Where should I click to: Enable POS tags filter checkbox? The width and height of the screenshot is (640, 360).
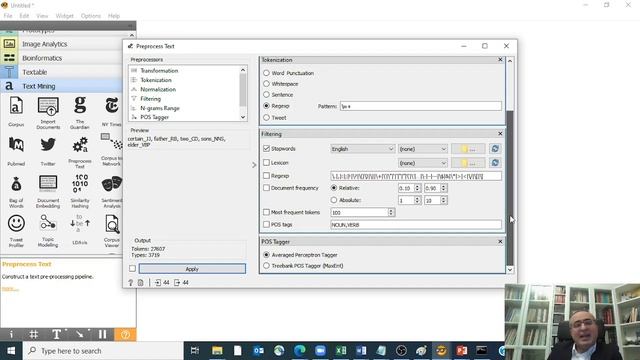267,224
